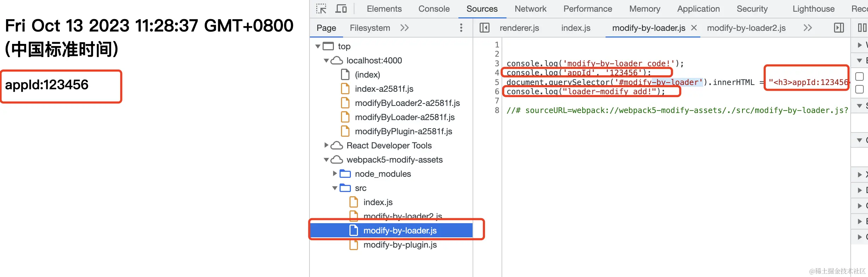The image size is (868, 277).
Task: Switch to the Filesystem navigator tab
Action: pyautogui.click(x=370, y=28)
